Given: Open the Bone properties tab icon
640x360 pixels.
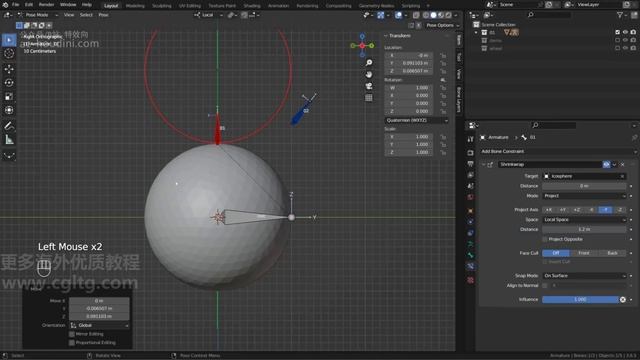Looking at the screenshot, I should pyautogui.click(x=470, y=255).
